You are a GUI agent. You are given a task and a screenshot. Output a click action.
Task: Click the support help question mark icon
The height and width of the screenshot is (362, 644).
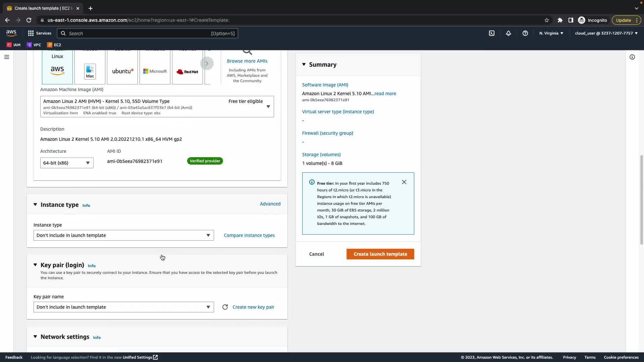tap(525, 33)
